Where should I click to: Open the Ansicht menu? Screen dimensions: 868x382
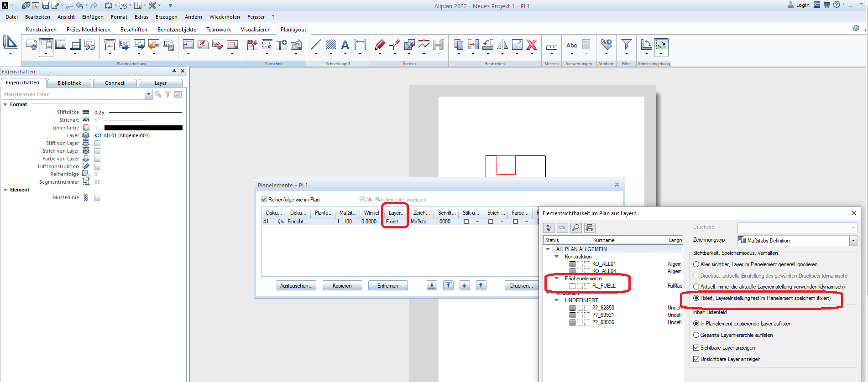tap(66, 17)
